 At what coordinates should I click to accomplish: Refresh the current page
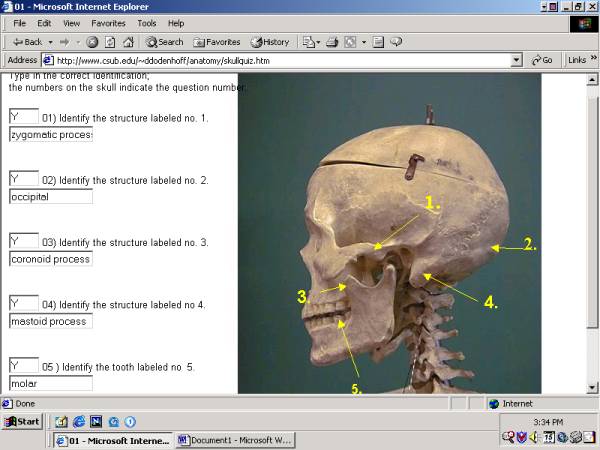coord(110,42)
